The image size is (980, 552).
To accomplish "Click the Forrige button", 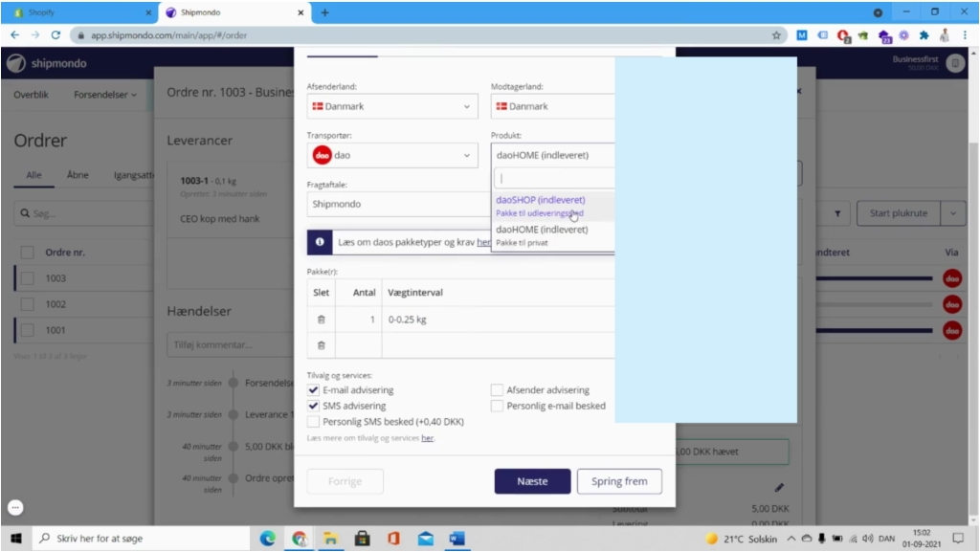I will pyautogui.click(x=345, y=481).
